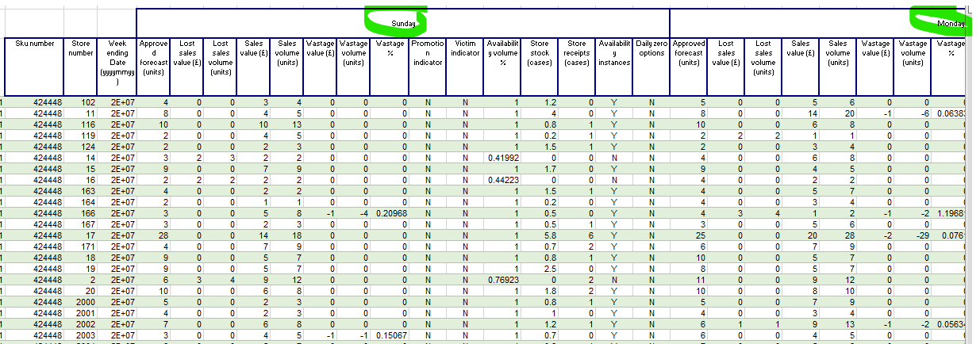Select store number cell 116
This screenshot has width=980, height=344.
[79, 124]
